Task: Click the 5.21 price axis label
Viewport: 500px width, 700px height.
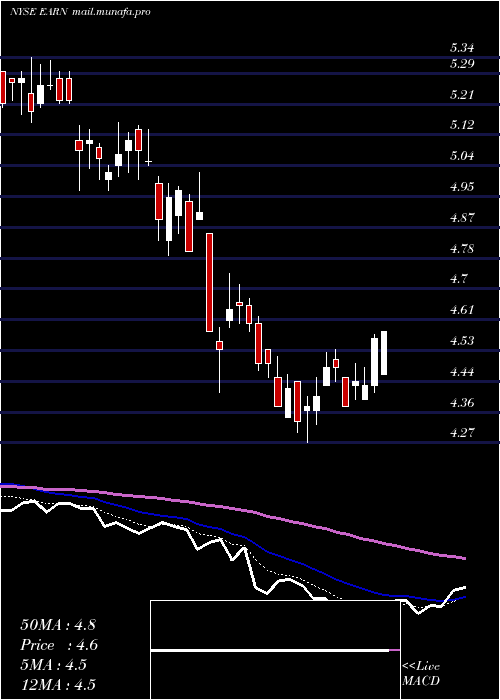Action: (462, 94)
